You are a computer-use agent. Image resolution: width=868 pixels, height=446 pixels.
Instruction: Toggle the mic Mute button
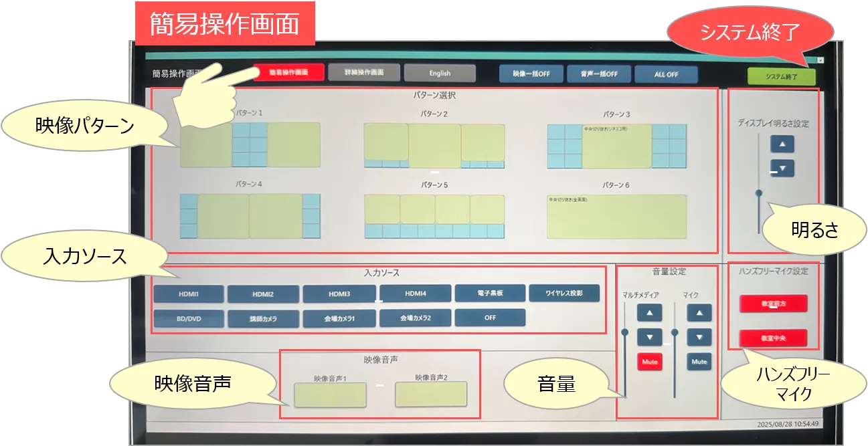pos(699,362)
